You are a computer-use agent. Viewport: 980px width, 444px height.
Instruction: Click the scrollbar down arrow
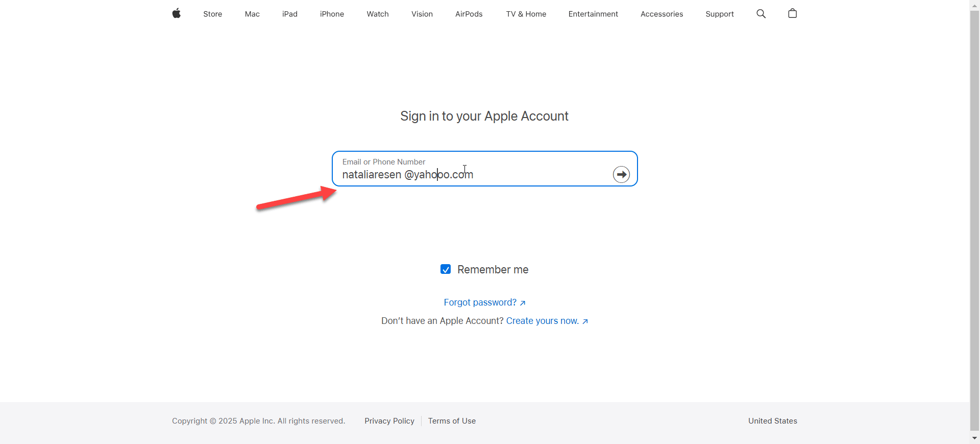(x=974, y=438)
